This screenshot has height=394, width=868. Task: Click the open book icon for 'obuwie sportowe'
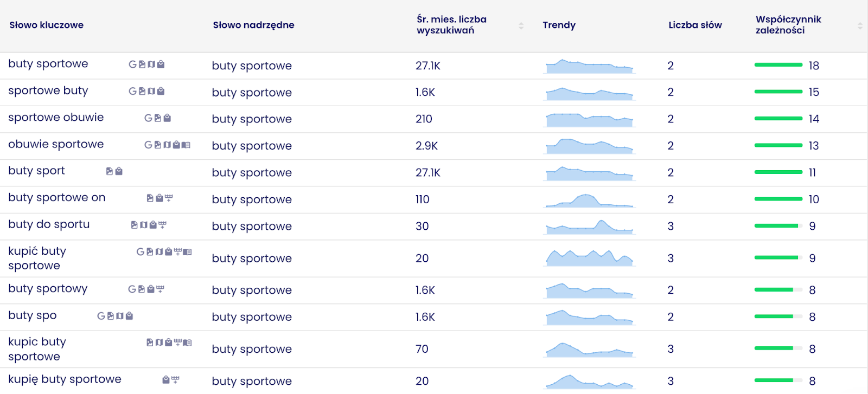[x=186, y=145]
